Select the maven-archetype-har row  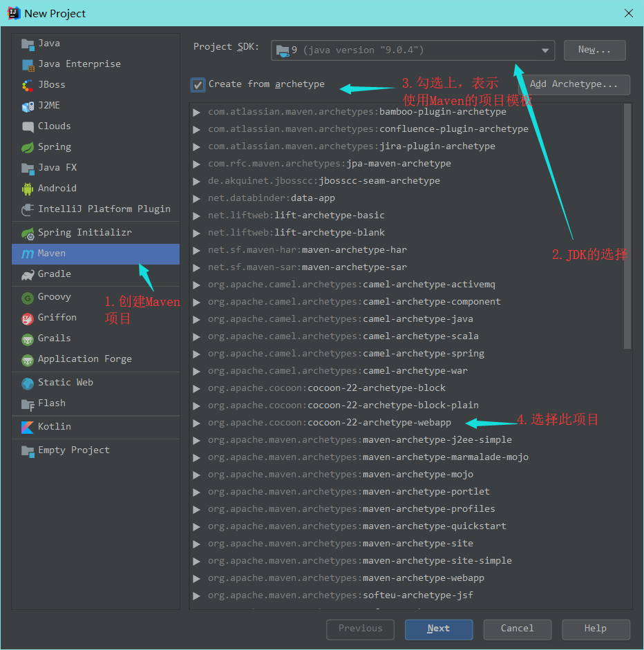[406, 250]
